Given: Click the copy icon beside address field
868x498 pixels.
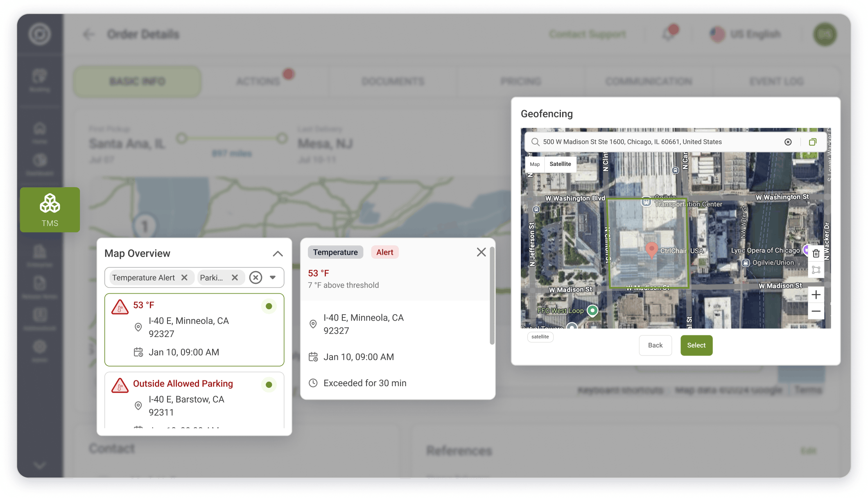Looking at the screenshot, I should [x=813, y=142].
